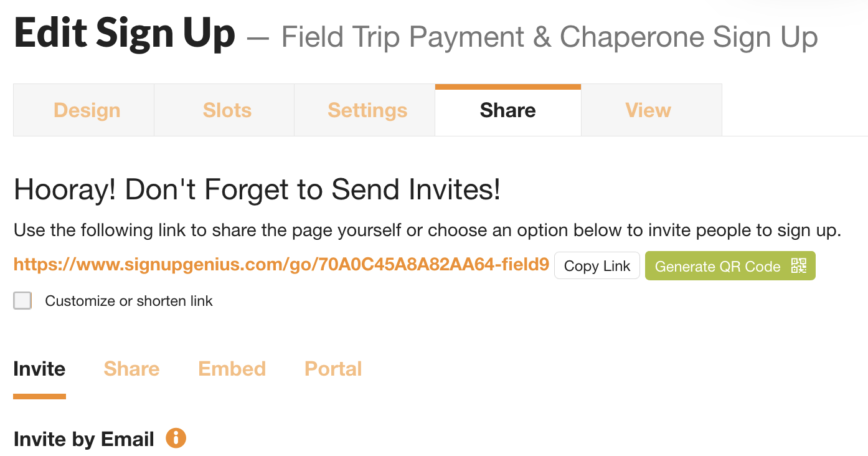The height and width of the screenshot is (456, 868).
Task: Open the signupgenius.com sign up link
Action: [280, 264]
